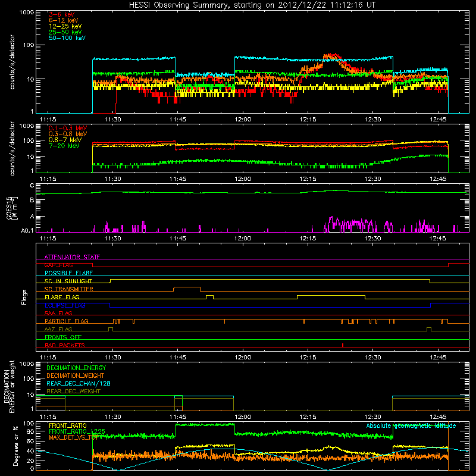Click the A0.1 tick label on GOES plot
The width and height of the screenshot is (476, 476).
click(x=27, y=231)
